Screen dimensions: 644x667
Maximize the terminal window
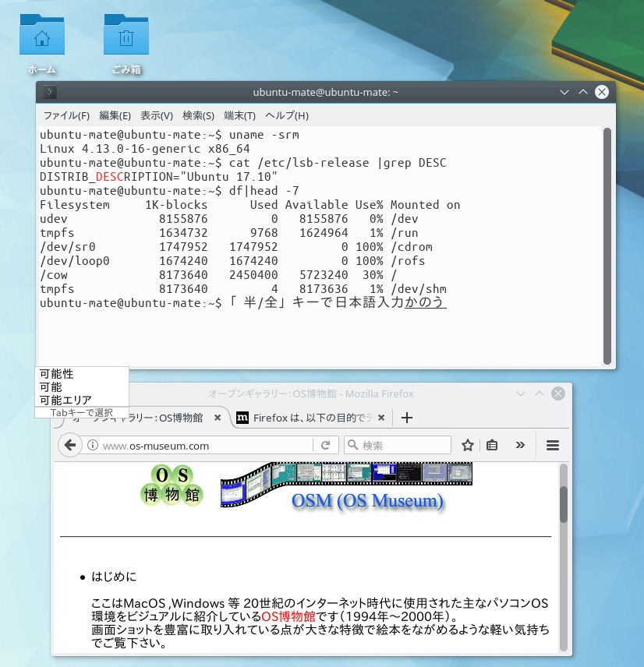[583, 92]
